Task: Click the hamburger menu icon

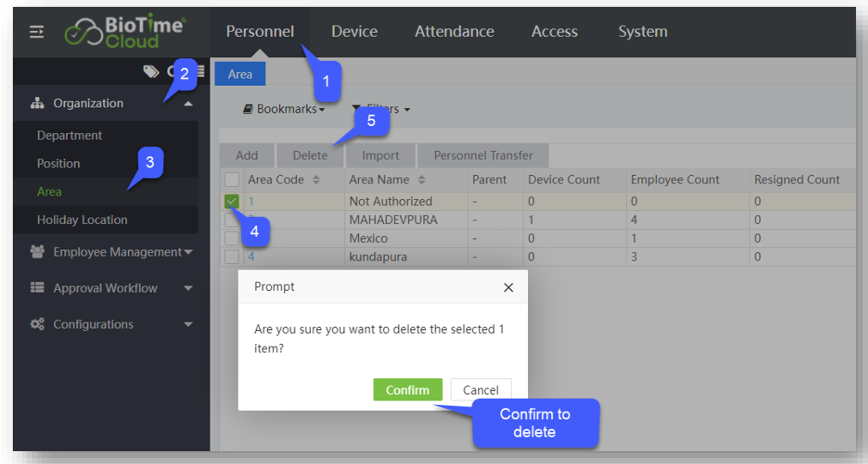Action: click(37, 32)
